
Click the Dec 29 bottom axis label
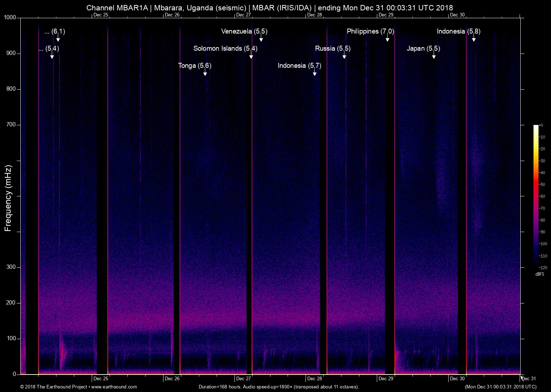(x=386, y=378)
